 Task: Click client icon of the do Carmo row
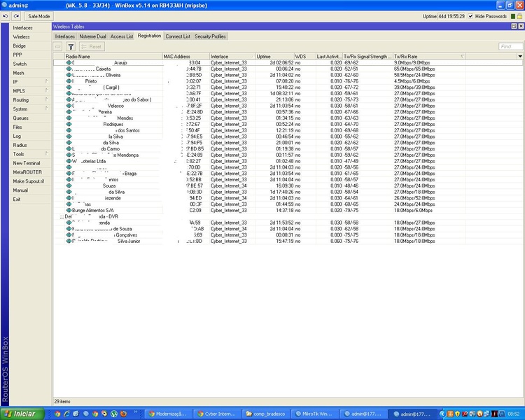(69, 148)
